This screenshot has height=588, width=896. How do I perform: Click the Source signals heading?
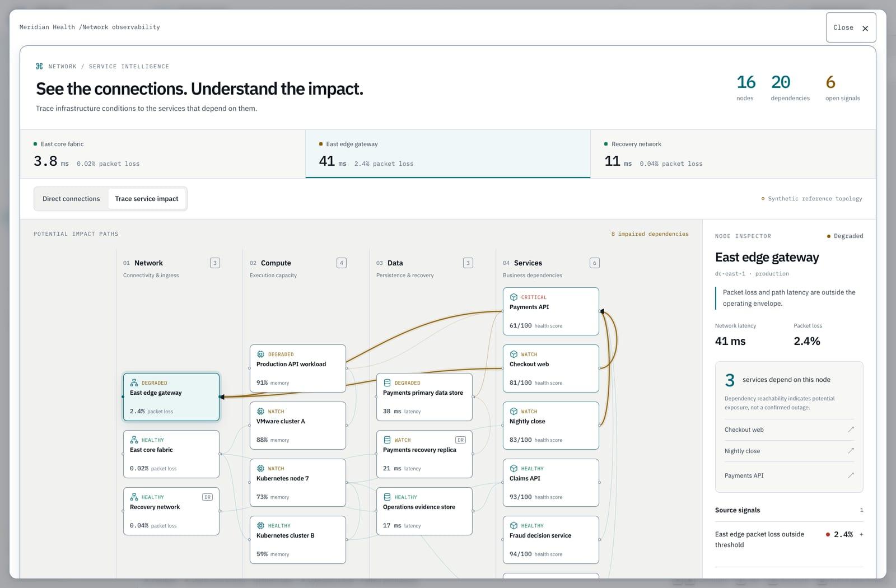click(x=738, y=510)
